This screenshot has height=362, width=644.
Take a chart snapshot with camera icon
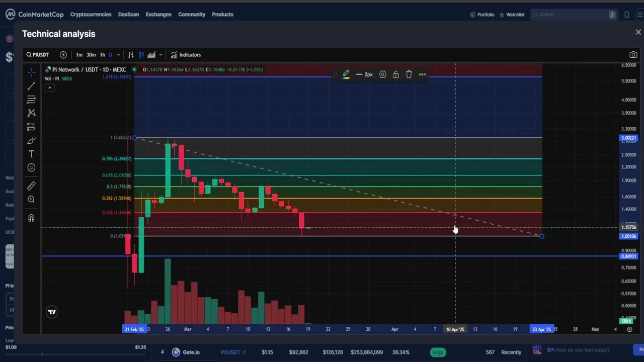pos(633,55)
